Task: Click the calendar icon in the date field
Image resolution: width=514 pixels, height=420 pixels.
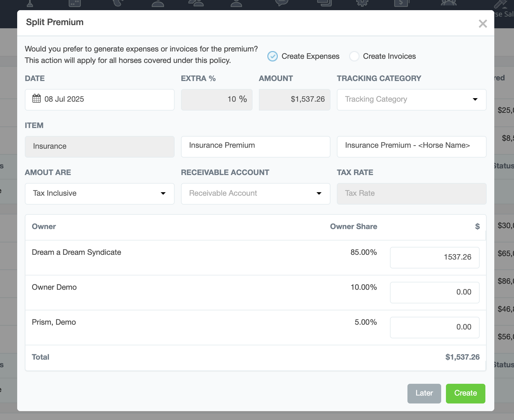Action: [x=37, y=99]
